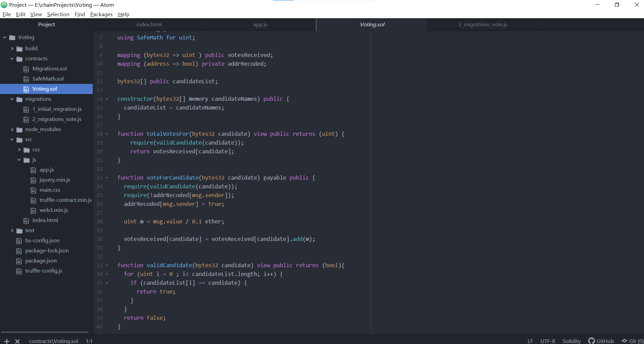The image size is (644, 344).
Task: Click the 2_migrations_vote.js file icon in tree
Action: 26,120
